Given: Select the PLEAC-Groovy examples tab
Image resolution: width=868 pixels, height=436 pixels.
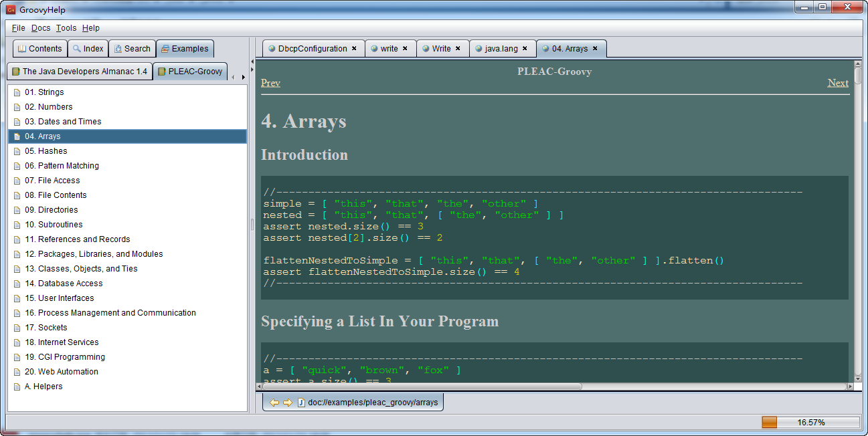Looking at the screenshot, I should click(190, 72).
